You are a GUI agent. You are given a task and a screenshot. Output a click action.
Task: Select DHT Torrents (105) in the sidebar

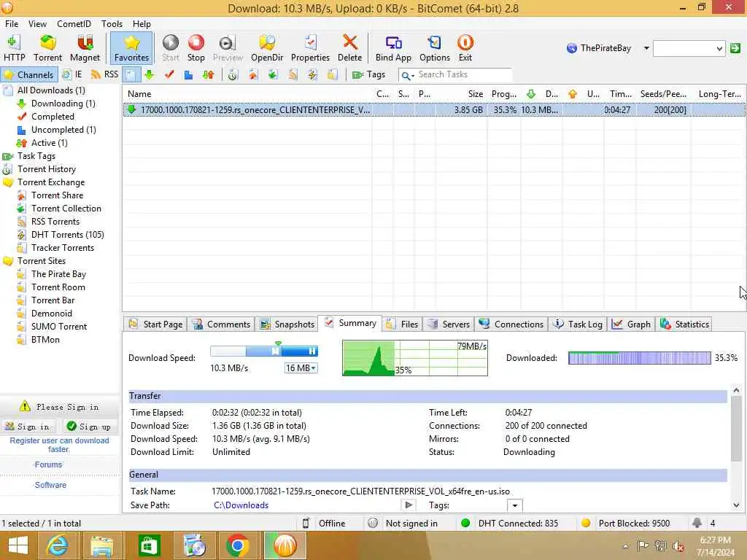[x=67, y=235]
